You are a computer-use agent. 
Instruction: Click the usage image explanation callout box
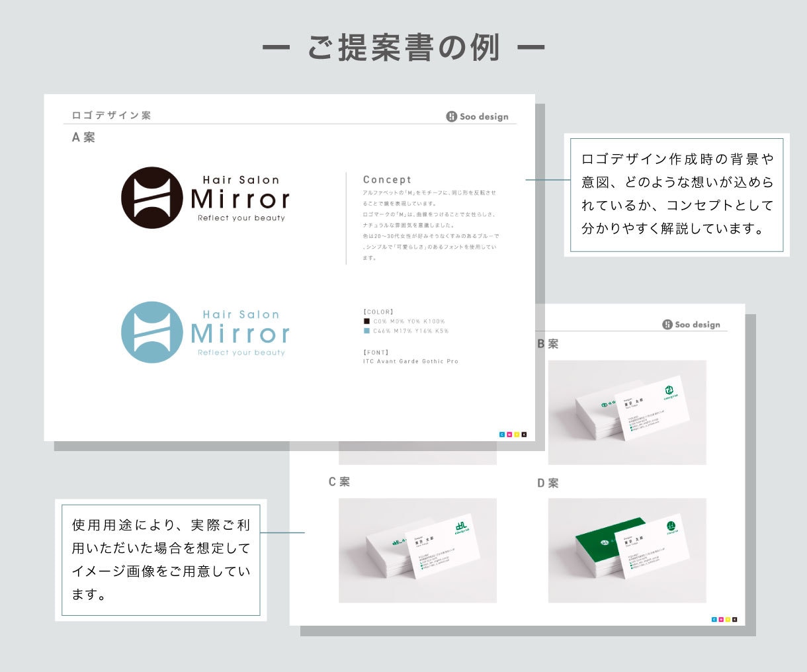(x=161, y=560)
